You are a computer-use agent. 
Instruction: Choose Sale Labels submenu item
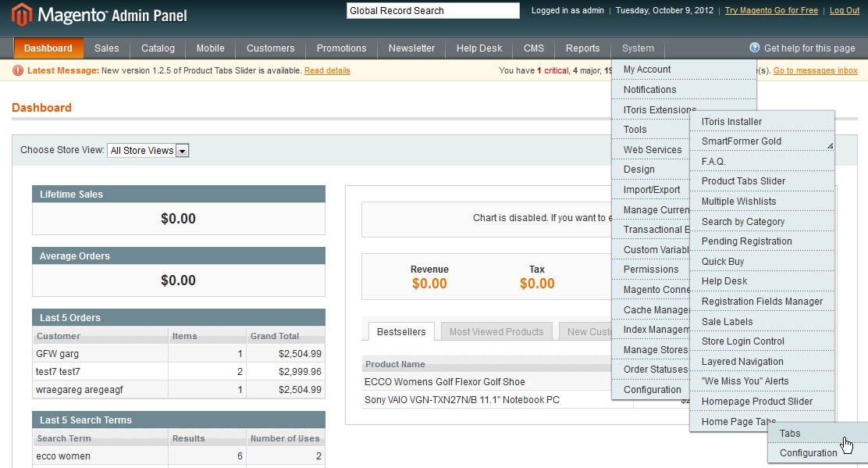[x=762, y=321]
